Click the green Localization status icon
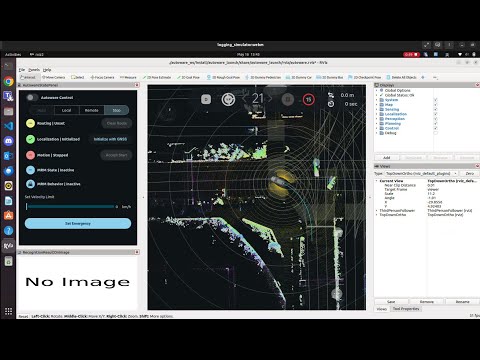The width and height of the screenshot is (480, 360). [x=30, y=139]
